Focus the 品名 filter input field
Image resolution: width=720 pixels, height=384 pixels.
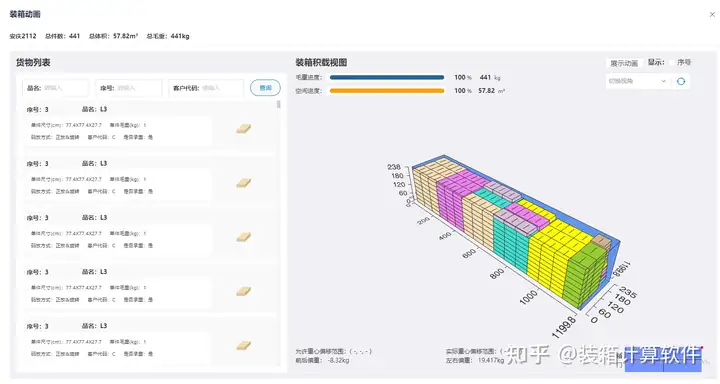coord(56,88)
